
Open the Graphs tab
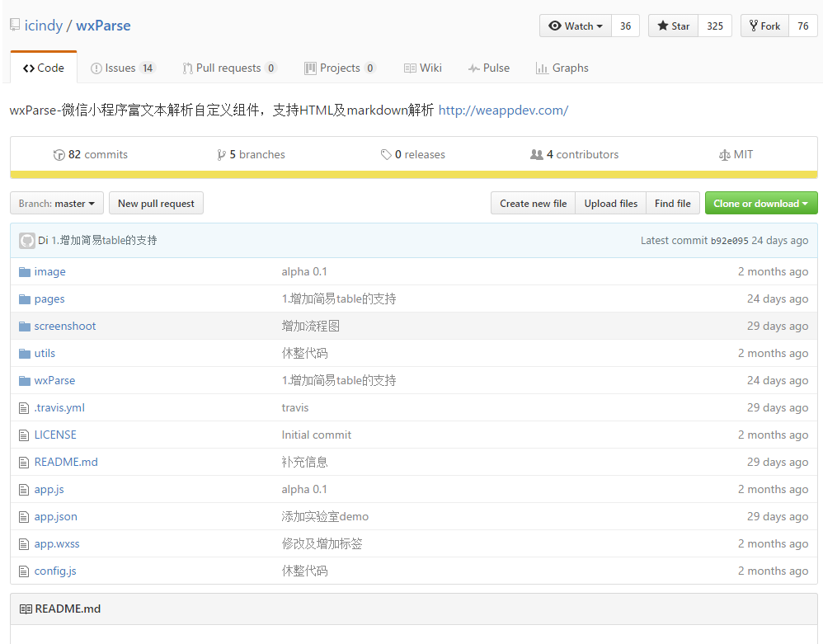pos(562,68)
